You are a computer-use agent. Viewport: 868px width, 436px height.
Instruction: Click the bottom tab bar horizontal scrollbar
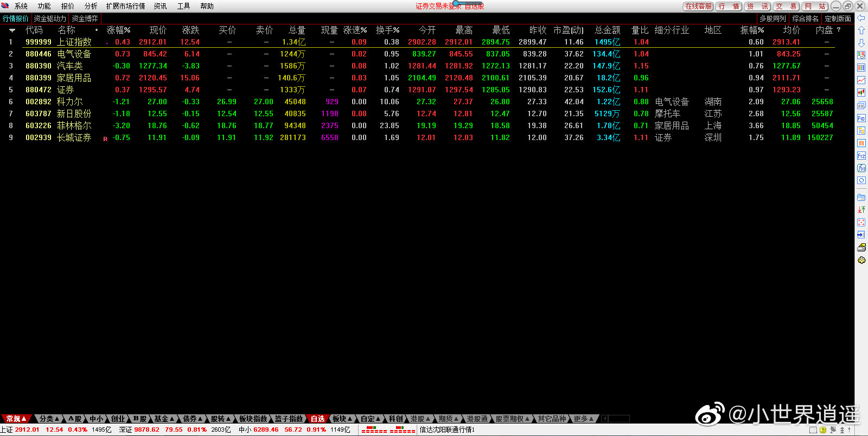coord(618,419)
